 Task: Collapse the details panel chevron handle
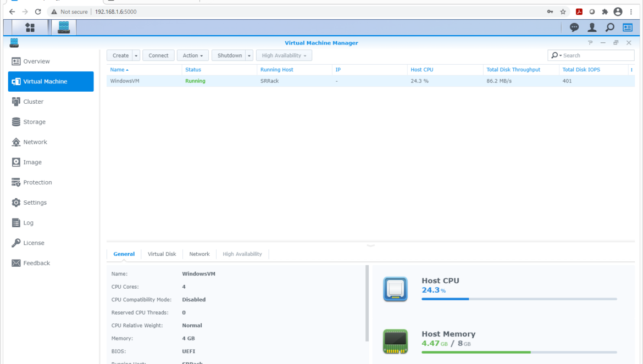371,245
